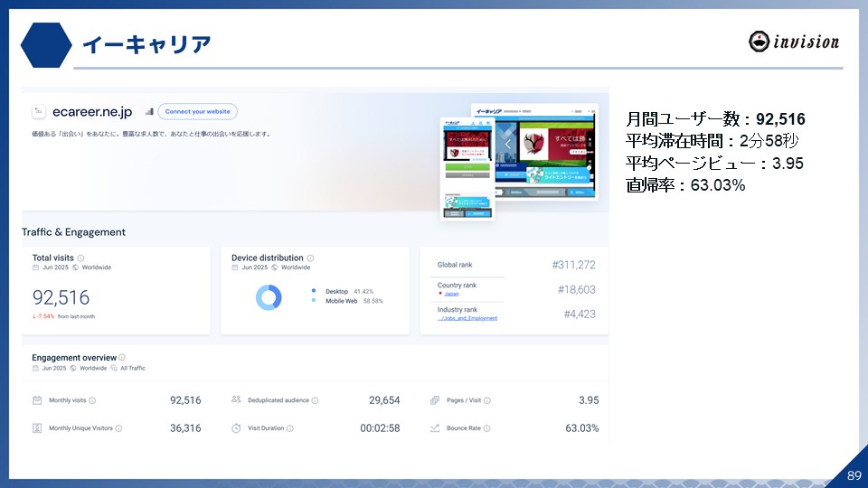868x488 pixels.
Task: Click Pages / Visit value 3.95
Action: (589, 400)
